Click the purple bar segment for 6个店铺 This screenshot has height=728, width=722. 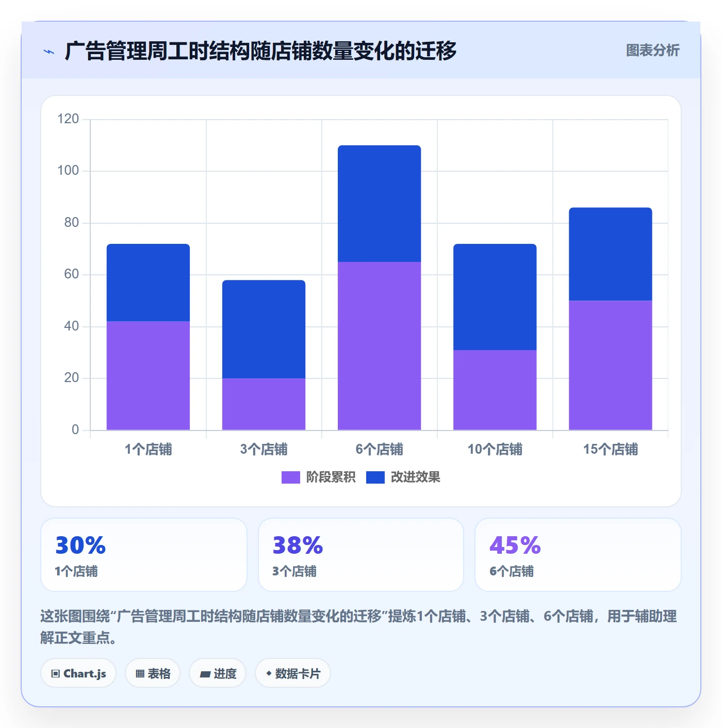(x=379, y=346)
